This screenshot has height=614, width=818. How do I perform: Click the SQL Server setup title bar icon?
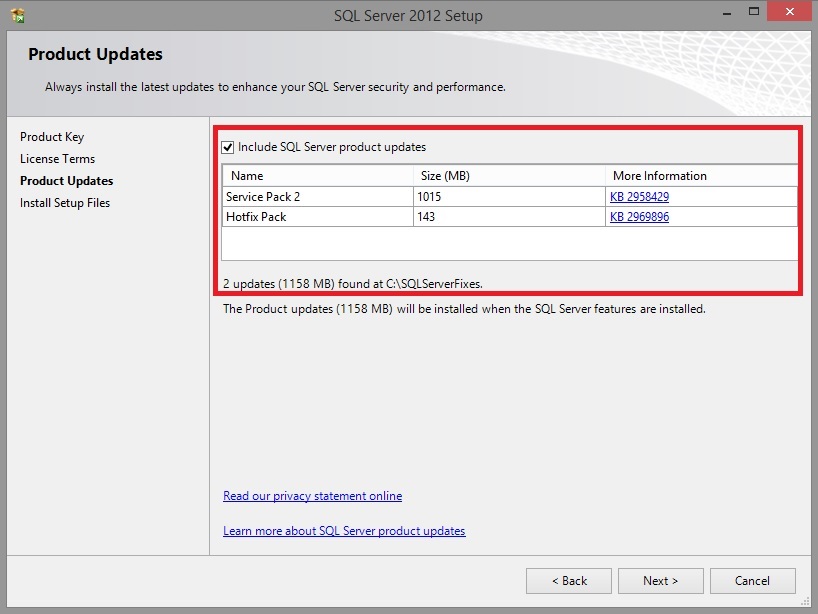[x=18, y=16]
